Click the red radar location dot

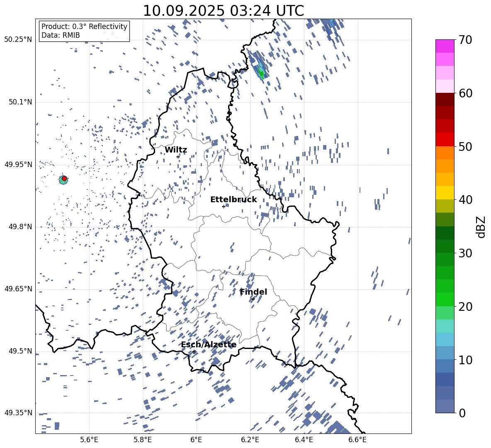click(64, 178)
